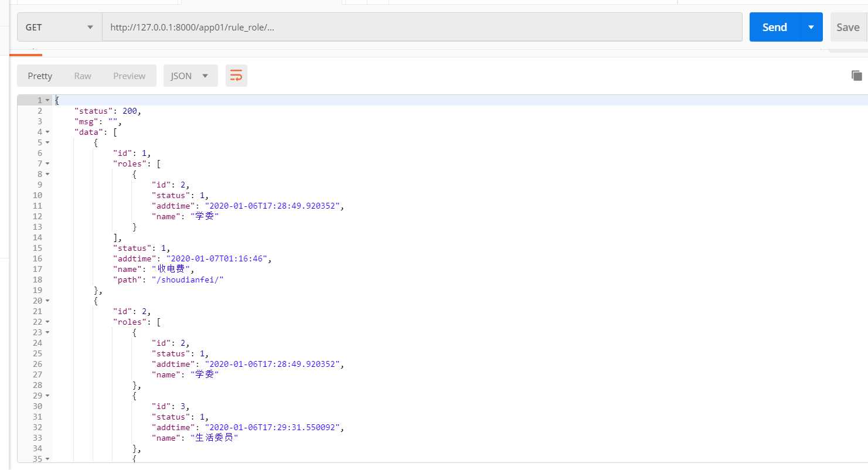Save the request with Save button

coord(847,28)
